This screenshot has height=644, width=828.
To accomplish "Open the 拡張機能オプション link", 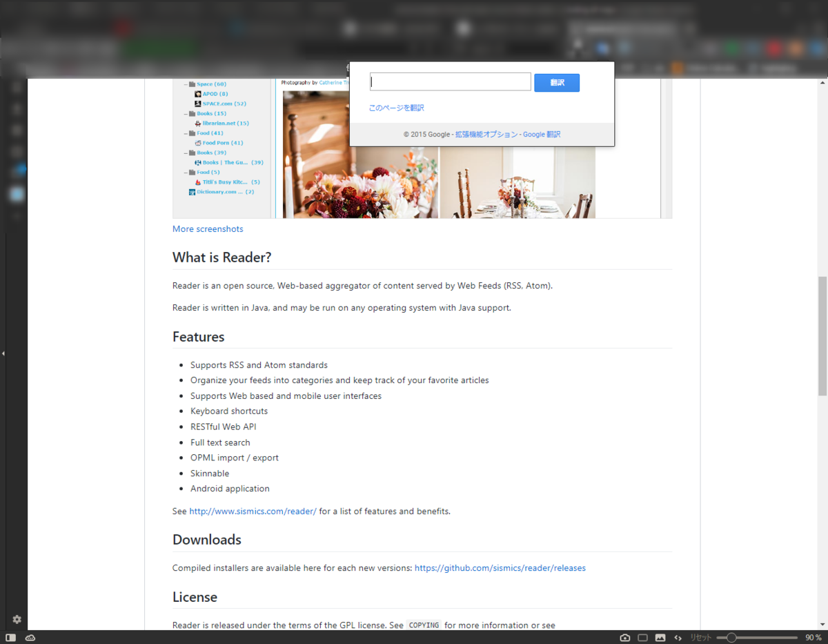I will tap(486, 135).
